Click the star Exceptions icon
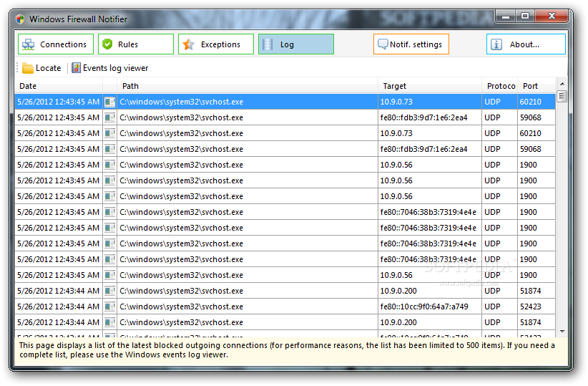 point(188,44)
